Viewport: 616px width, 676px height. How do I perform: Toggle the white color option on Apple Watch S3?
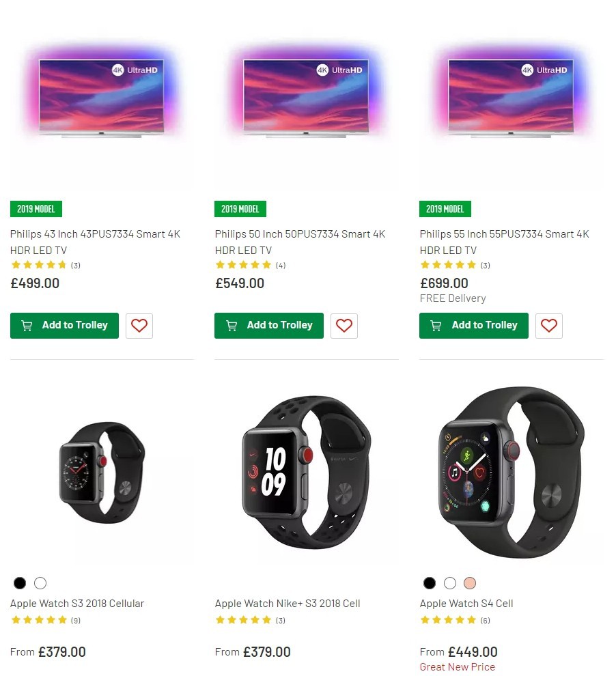click(x=40, y=583)
